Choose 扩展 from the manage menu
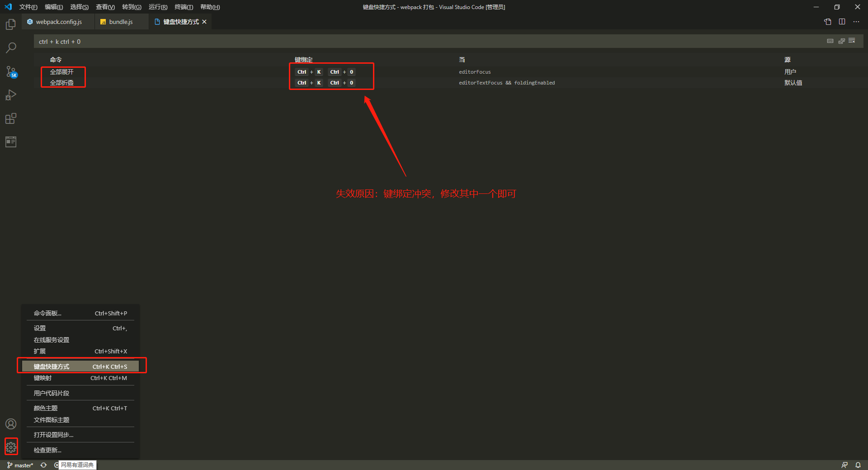868x470 pixels. (80, 351)
